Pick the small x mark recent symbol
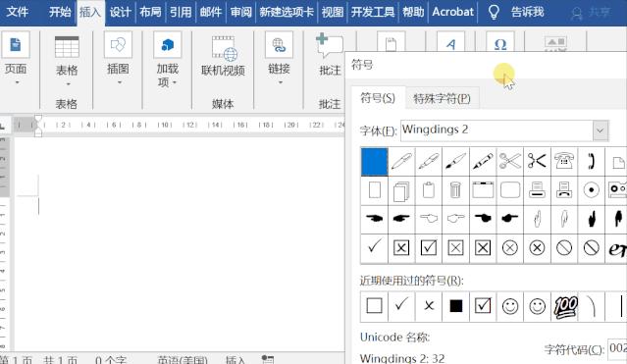627x364 pixels. pos(429,306)
